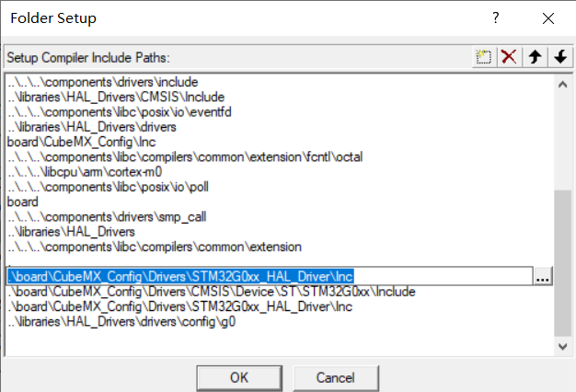576x392 pixels.
Task: Click the red X Delete path icon
Action: [x=509, y=56]
